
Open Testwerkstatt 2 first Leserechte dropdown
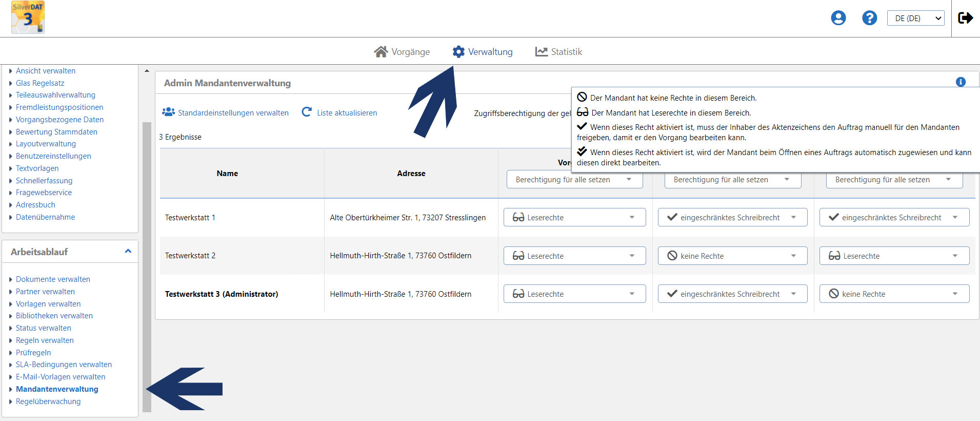(574, 256)
